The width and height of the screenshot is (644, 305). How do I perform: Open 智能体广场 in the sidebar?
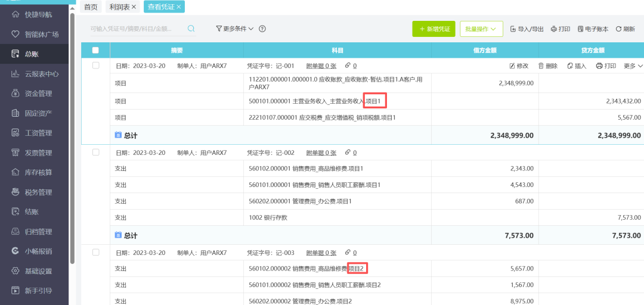35,34
